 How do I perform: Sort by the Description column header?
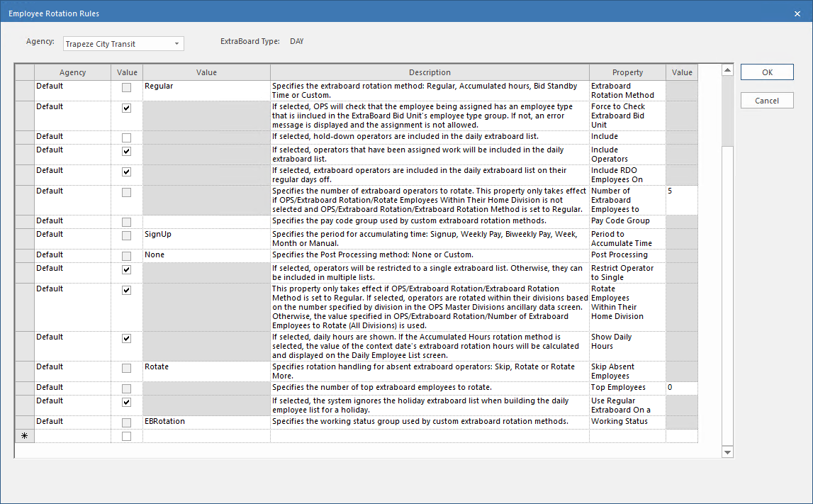429,72
